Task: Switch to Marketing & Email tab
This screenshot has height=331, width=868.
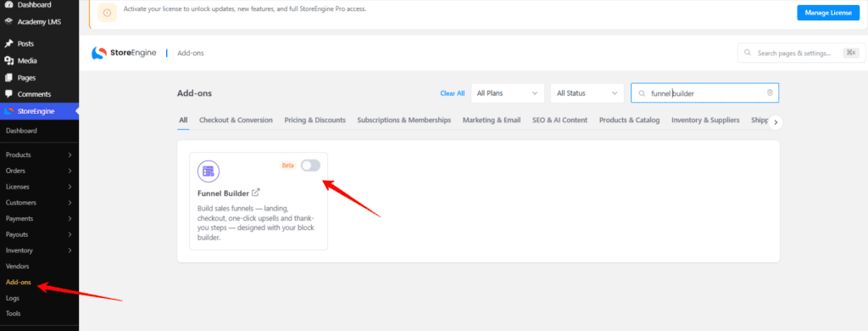Action: (x=492, y=120)
